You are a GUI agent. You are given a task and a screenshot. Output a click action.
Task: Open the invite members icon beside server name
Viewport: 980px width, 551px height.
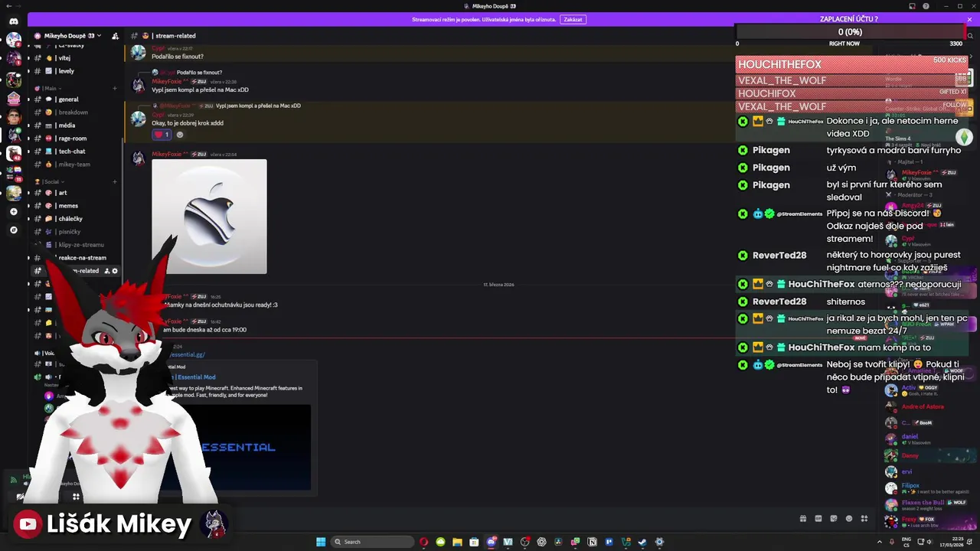(115, 36)
